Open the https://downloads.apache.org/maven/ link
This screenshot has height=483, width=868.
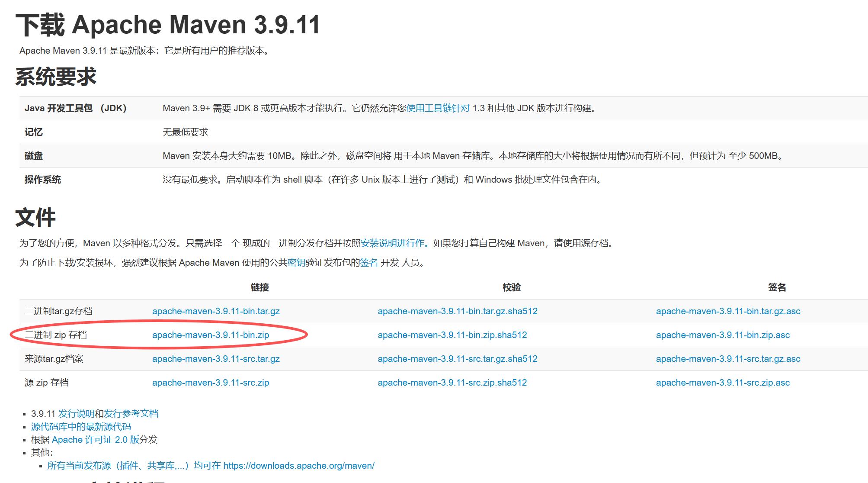pyautogui.click(x=299, y=466)
